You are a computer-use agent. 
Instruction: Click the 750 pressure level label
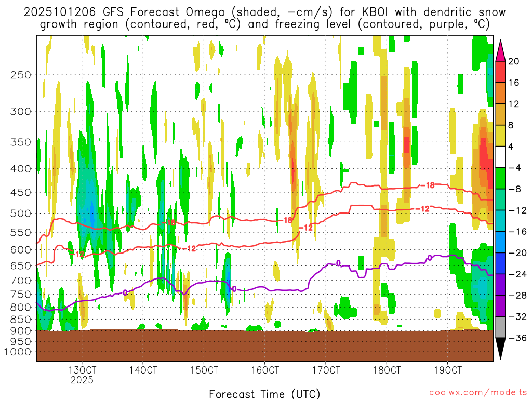point(21,295)
